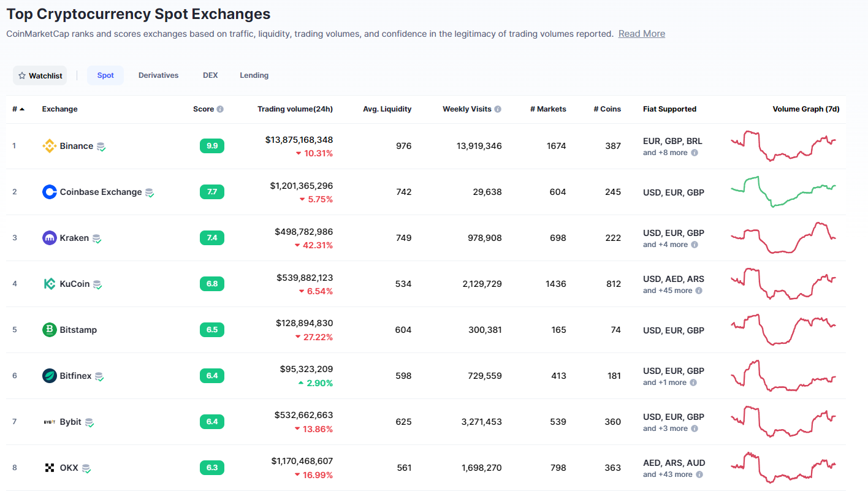Sort by Avg. Liquidity header
Viewport: 868px width, 491px height.
[x=387, y=109]
